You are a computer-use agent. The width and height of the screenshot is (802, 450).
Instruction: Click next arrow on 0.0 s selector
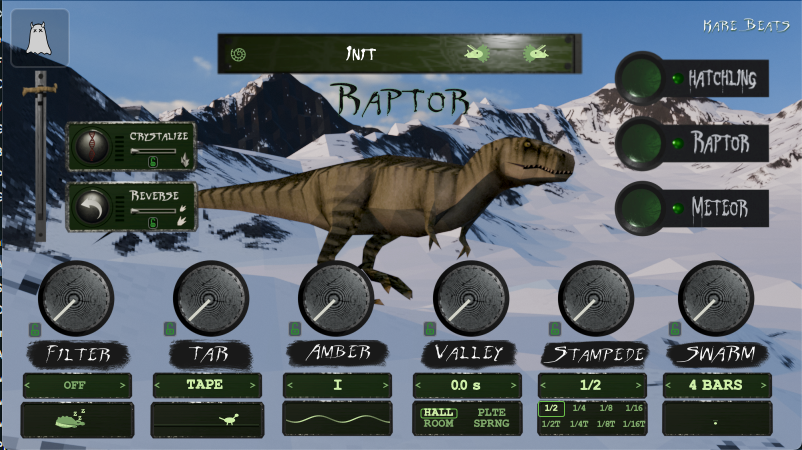(513, 385)
